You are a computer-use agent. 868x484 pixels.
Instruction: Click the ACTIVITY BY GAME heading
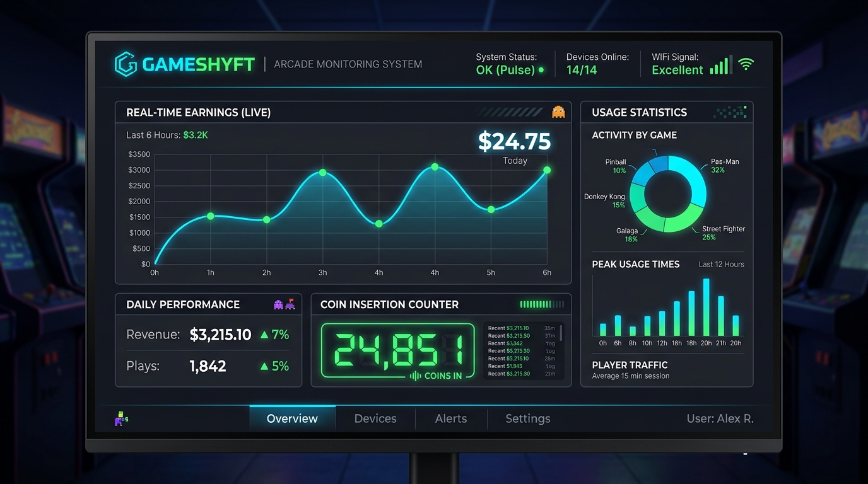(x=634, y=135)
